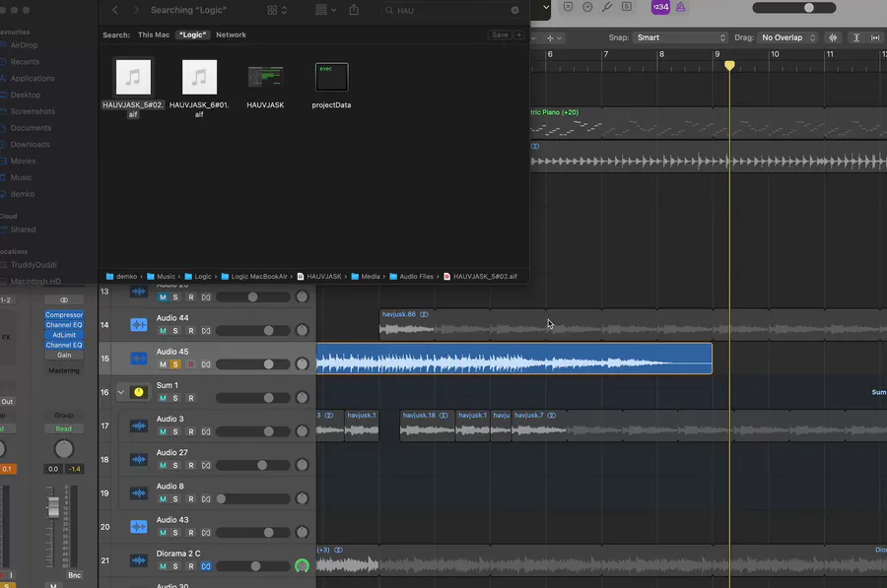Enable the count-in 1234 button
This screenshot has width=887, height=588.
(x=660, y=7)
